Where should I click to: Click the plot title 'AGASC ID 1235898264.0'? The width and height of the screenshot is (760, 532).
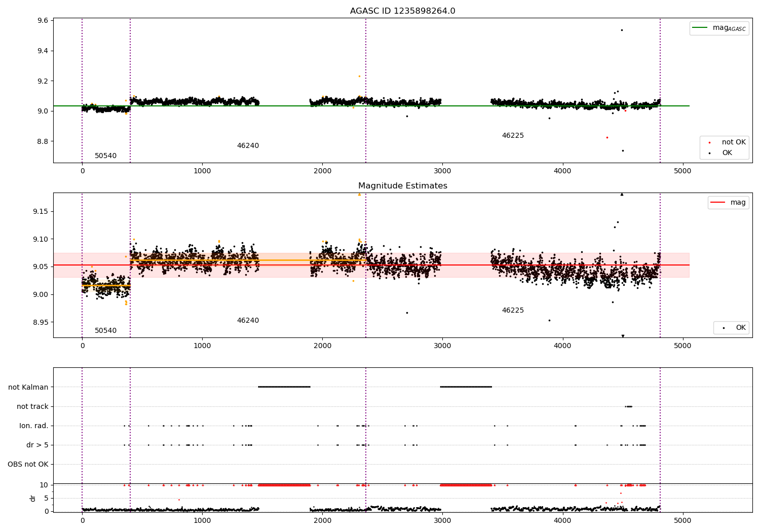click(x=402, y=11)
